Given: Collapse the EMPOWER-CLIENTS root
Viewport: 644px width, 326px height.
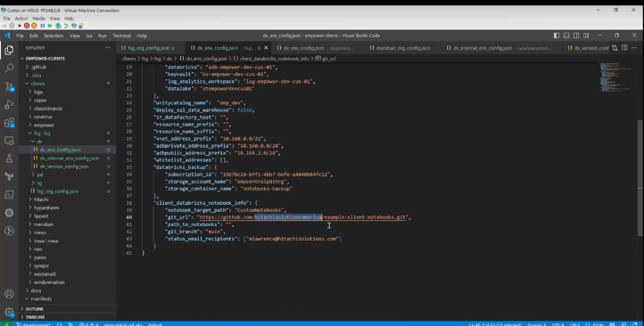Looking at the screenshot, I should [x=45, y=59].
